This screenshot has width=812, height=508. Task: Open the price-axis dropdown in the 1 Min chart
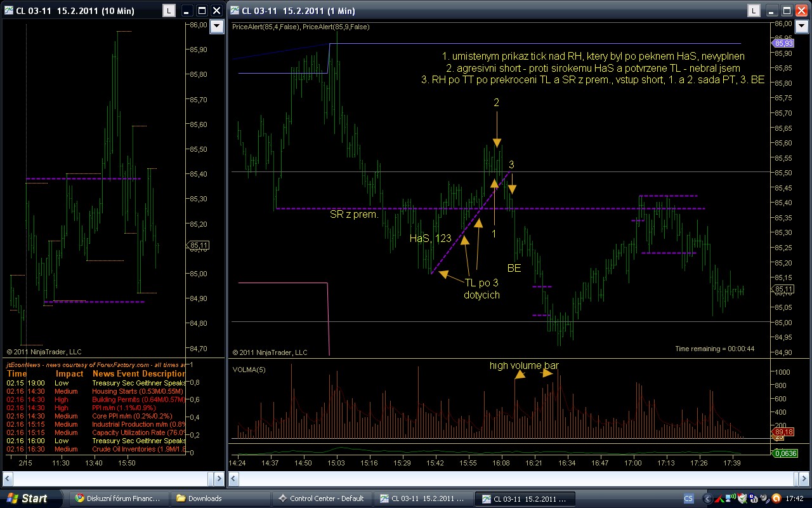tap(801, 26)
